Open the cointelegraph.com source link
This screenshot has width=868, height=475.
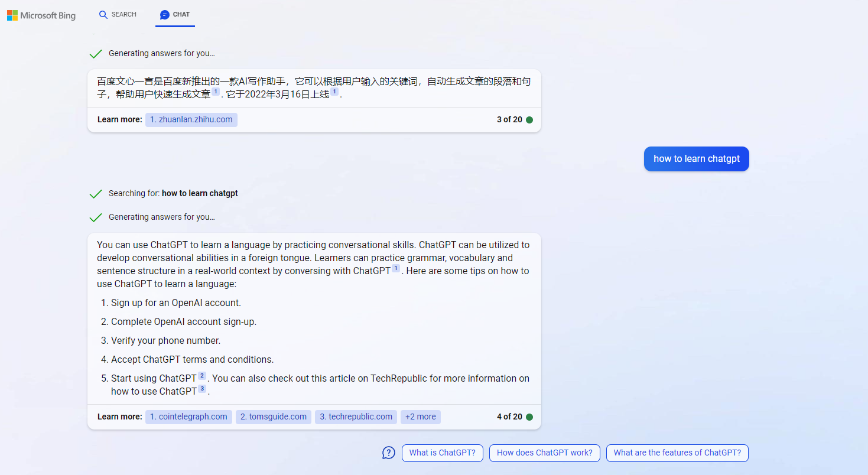click(x=188, y=417)
